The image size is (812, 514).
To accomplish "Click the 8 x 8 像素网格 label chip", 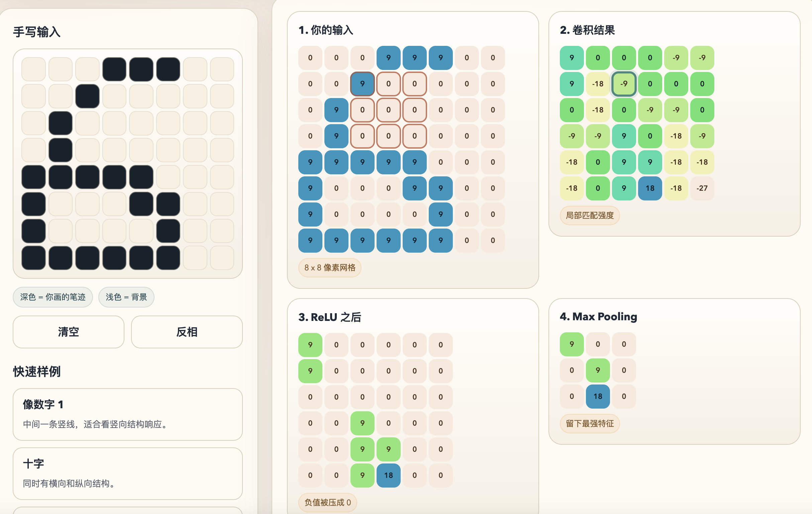I will point(329,268).
